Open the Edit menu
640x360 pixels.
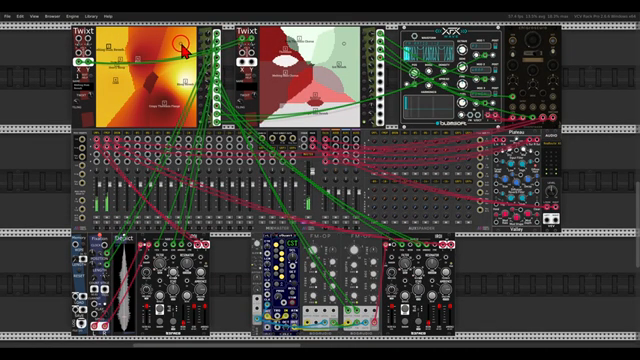pyautogui.click(x=20, y=16)
